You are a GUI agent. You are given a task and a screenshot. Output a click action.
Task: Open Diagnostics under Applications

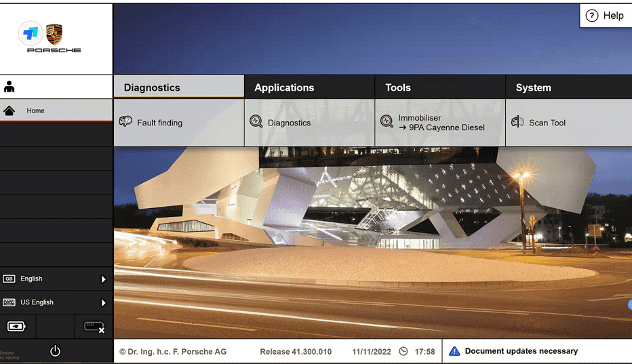click(x=309, y=123)
